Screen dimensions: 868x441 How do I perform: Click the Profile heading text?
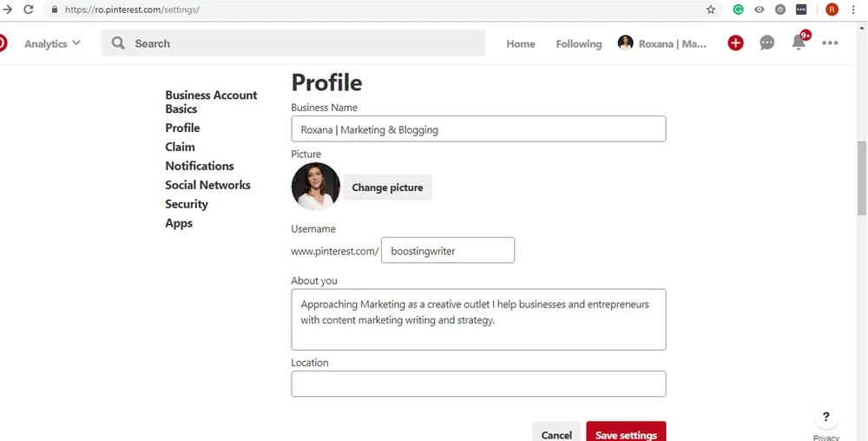(x=326, y=82)
